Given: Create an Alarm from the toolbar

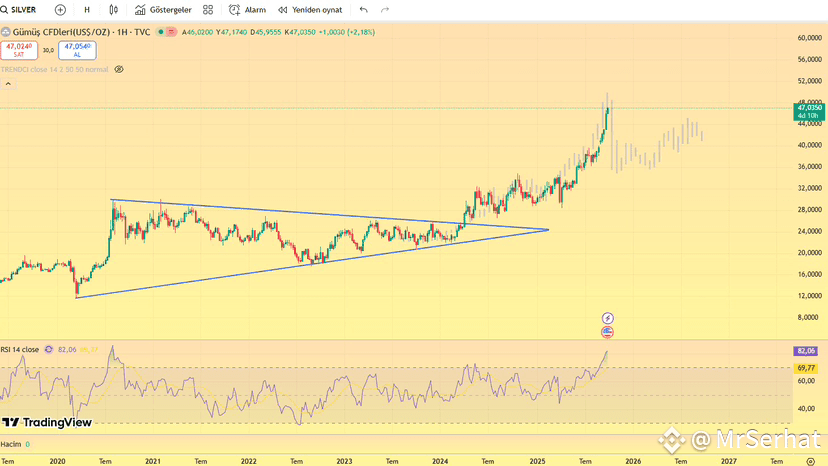Looking at the screenshot, I should (247, 10).
